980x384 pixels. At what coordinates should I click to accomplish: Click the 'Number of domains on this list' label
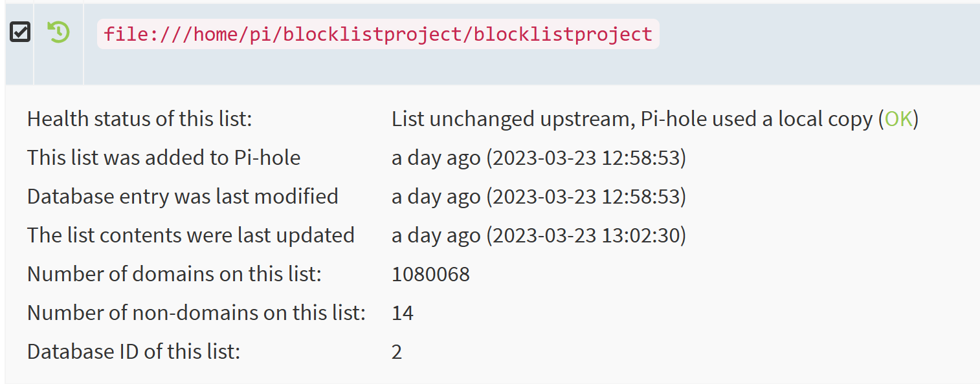(x=174, y=274)
